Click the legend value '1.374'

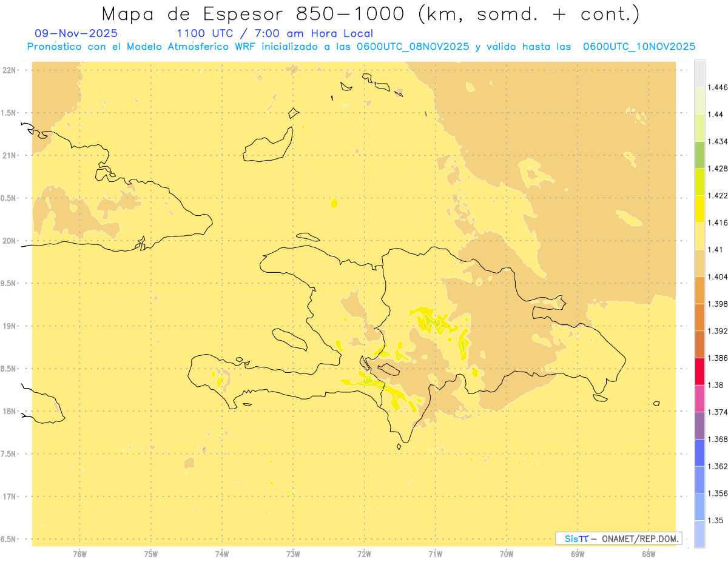click(718, 412)
